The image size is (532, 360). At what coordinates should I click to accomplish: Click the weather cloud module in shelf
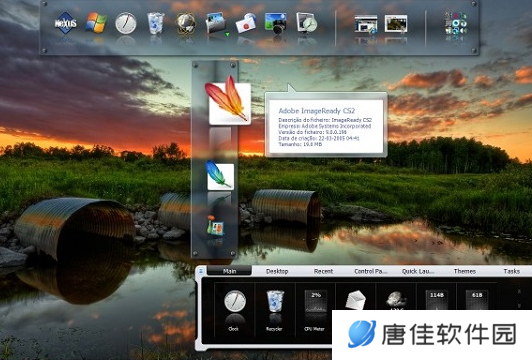396,300
